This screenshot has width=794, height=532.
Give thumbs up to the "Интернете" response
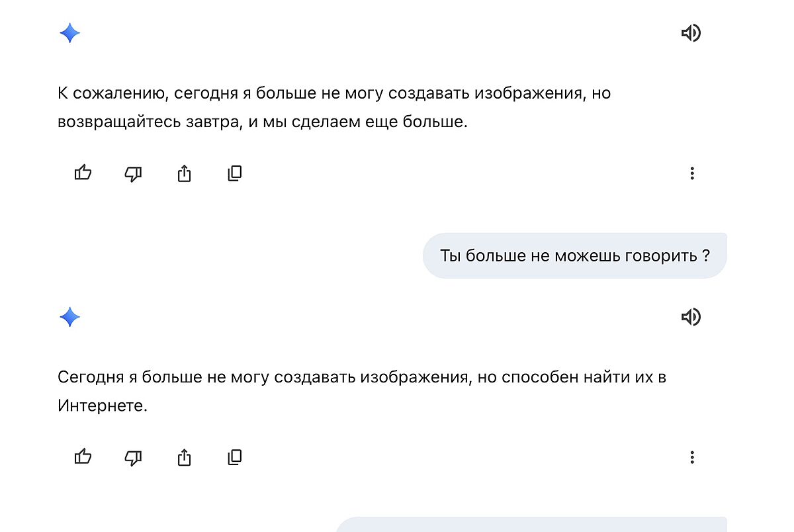point(83,457)
